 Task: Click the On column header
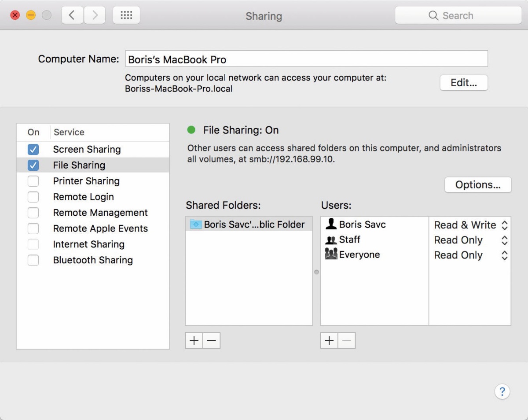point(33,132)
